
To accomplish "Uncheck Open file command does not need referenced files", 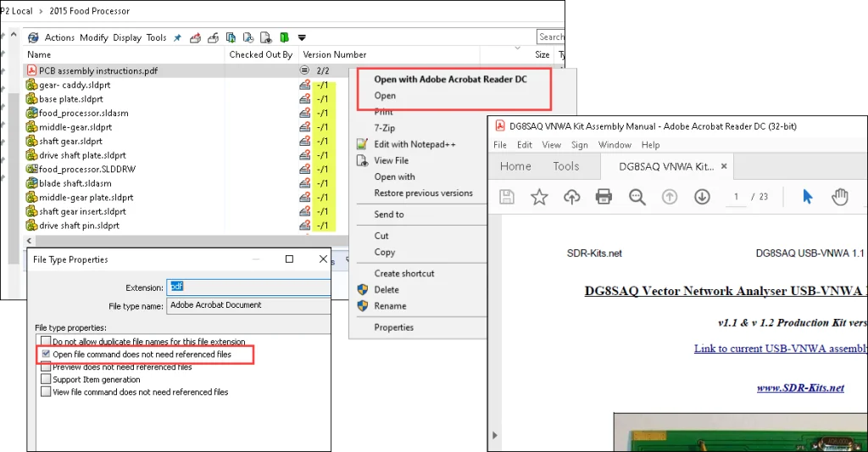I will point(46,354).
